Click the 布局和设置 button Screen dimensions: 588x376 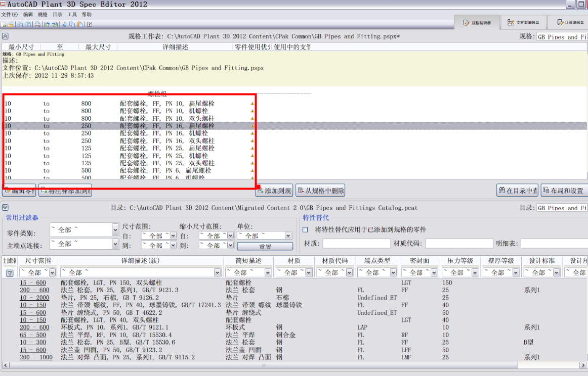coord(564,191)
